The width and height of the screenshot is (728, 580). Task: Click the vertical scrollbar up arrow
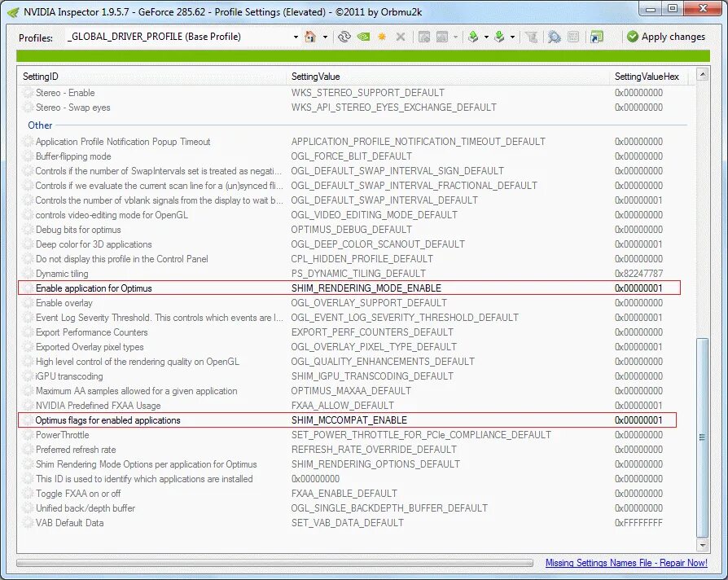click(x=703, y=74)
